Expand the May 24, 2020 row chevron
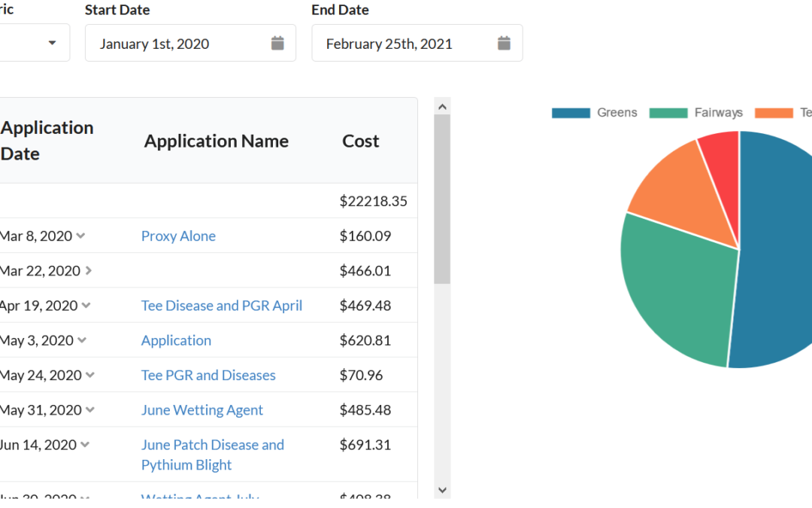Viewport: 812px width, 508px height. point(89,375)
